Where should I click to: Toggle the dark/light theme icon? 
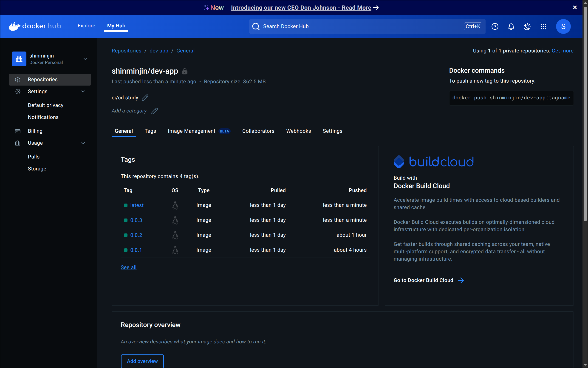coord(527,26)
